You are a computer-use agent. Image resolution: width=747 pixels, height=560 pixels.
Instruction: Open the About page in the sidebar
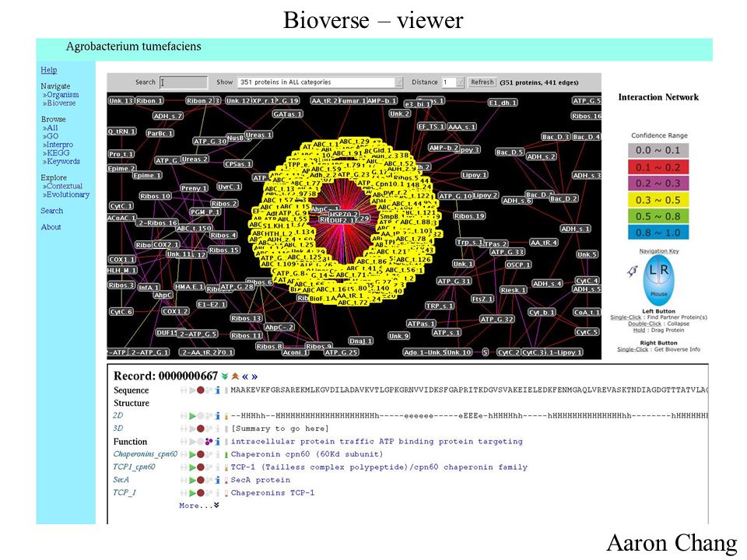pos(51,227)
